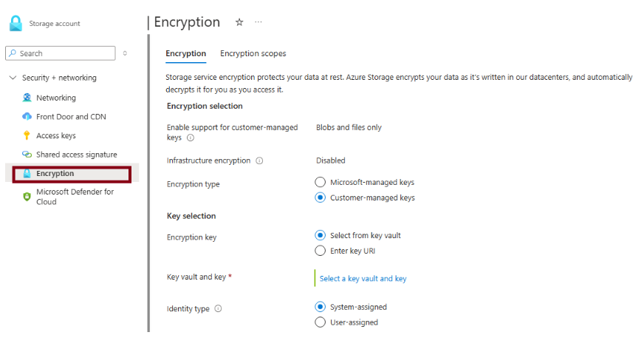This screenshot has width=644, height=338.
Task: Click the Access keys key icon
Action: (27, 135)
